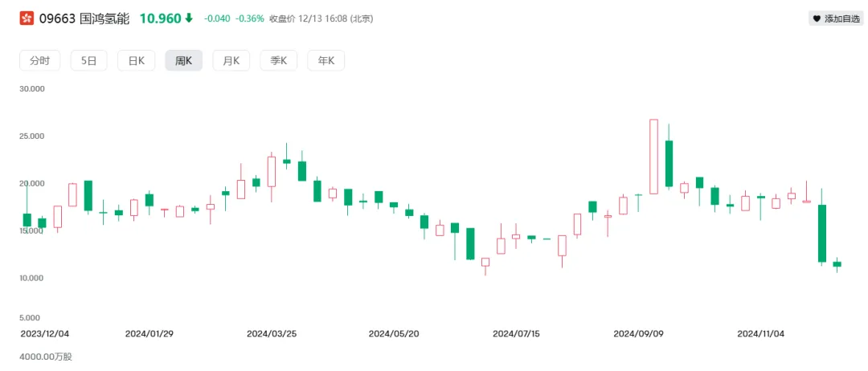Click the current price 10.960
This screenshot has width=868, height=371.
click(x=160, y=18)
